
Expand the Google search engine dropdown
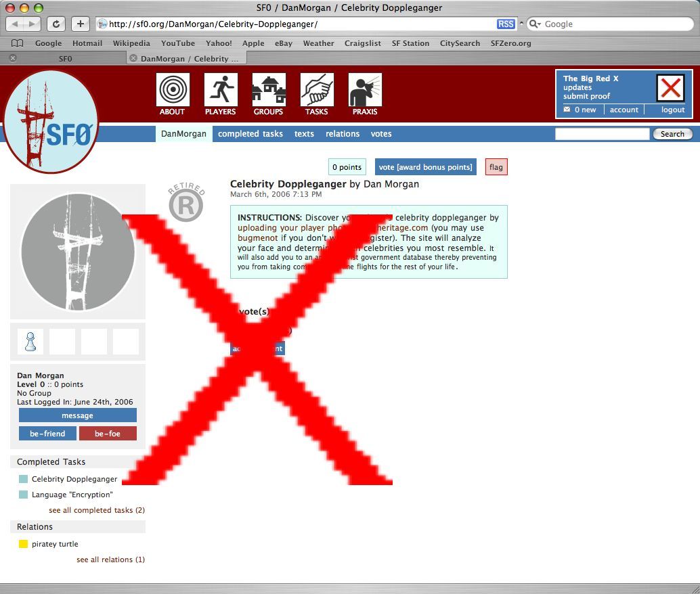[535, 24]
